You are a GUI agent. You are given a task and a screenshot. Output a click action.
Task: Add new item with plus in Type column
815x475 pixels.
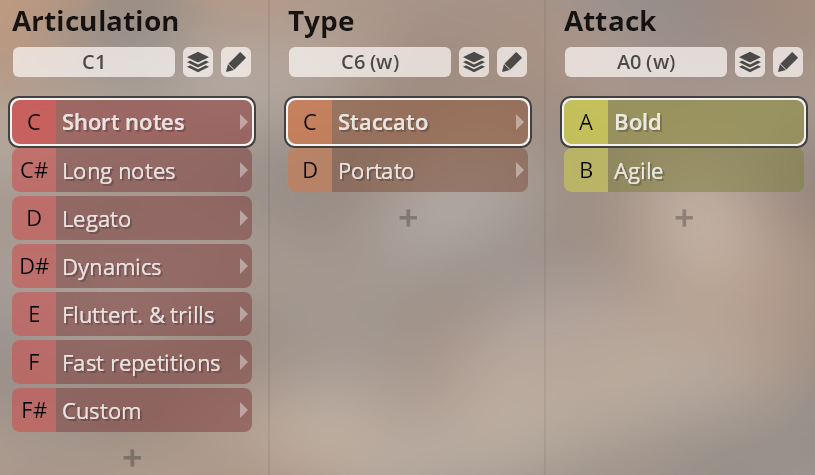click(x=408, y=218)
